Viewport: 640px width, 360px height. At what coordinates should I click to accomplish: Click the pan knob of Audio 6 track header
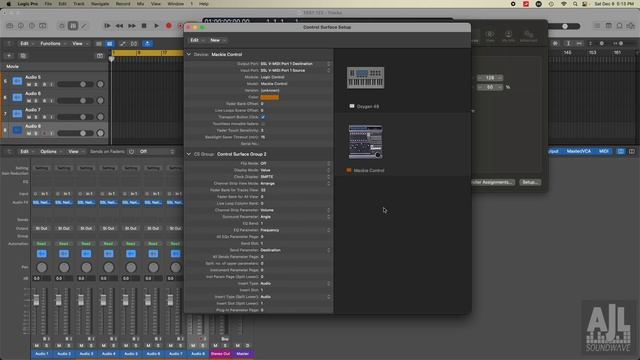pos(100,100)
